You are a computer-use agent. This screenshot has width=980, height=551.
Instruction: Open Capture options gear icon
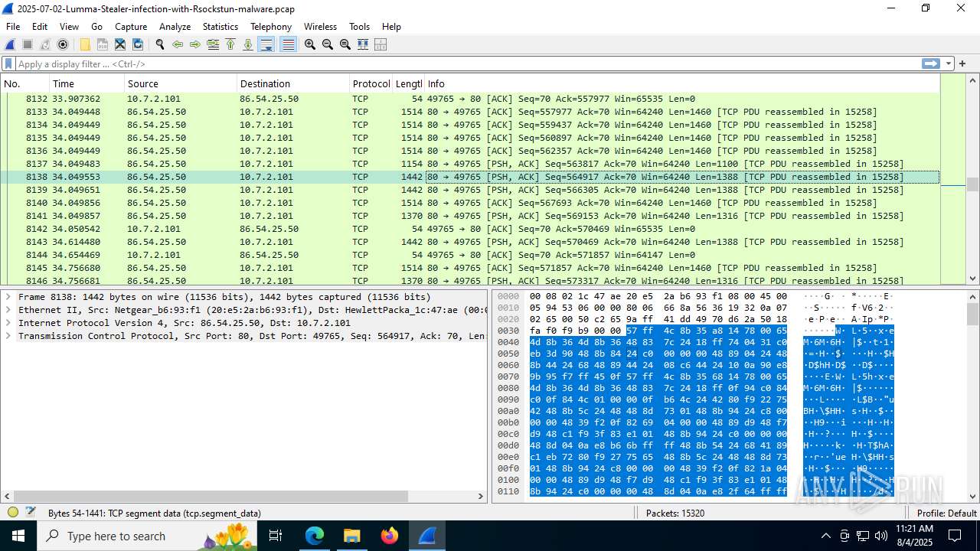(x=63, y=44)
